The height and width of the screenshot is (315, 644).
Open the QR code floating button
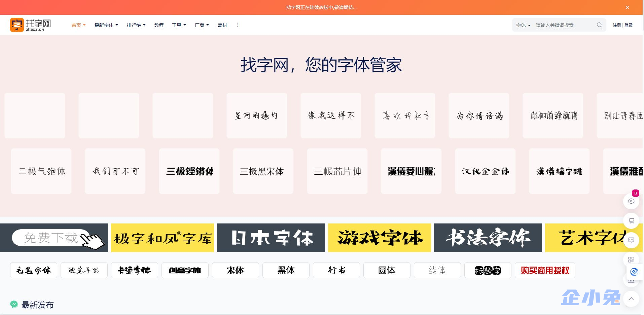[631, 260]
